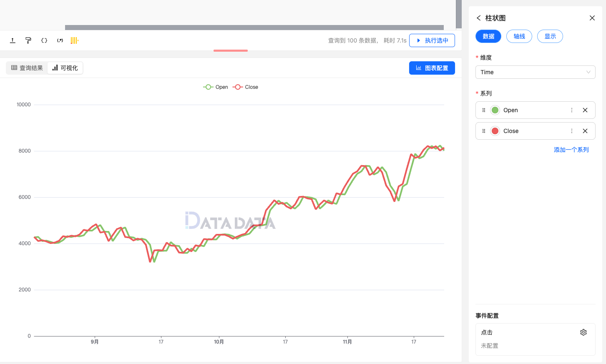
Task: Switch to the 显示 tab
Action: tap(550, 36)
